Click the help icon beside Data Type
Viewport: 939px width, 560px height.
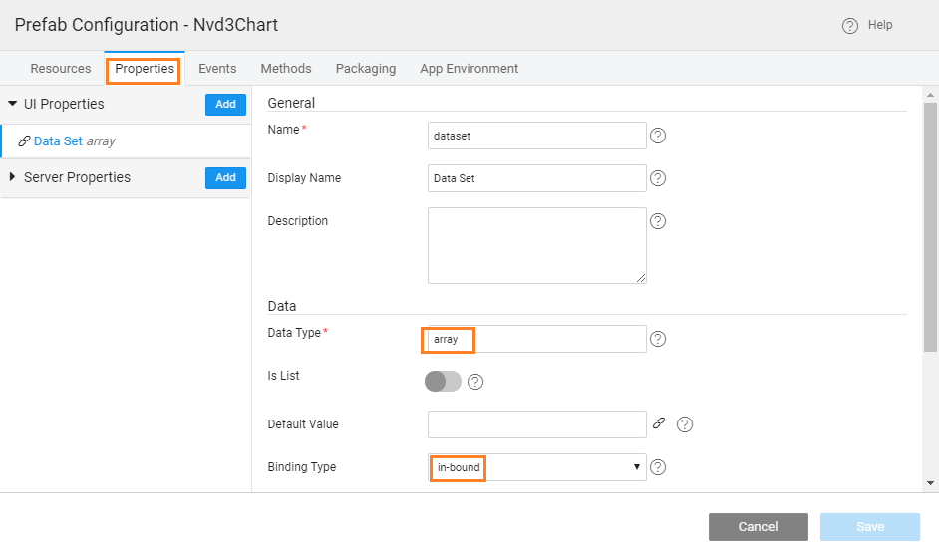657,339
